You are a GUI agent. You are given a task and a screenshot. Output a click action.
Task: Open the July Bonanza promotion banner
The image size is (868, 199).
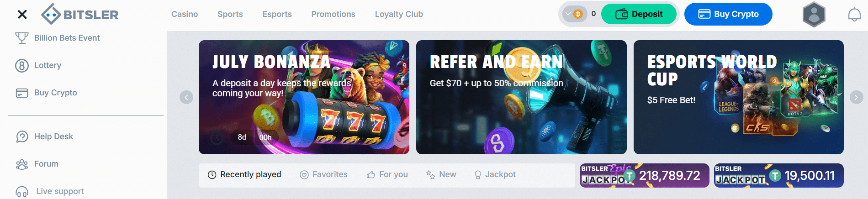click(304, 97)
